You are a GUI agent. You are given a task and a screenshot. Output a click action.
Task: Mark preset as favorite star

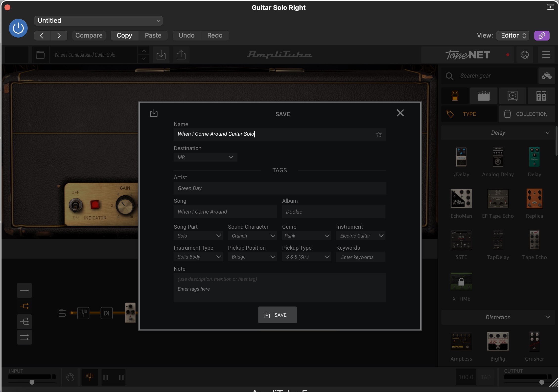[379, 134]
